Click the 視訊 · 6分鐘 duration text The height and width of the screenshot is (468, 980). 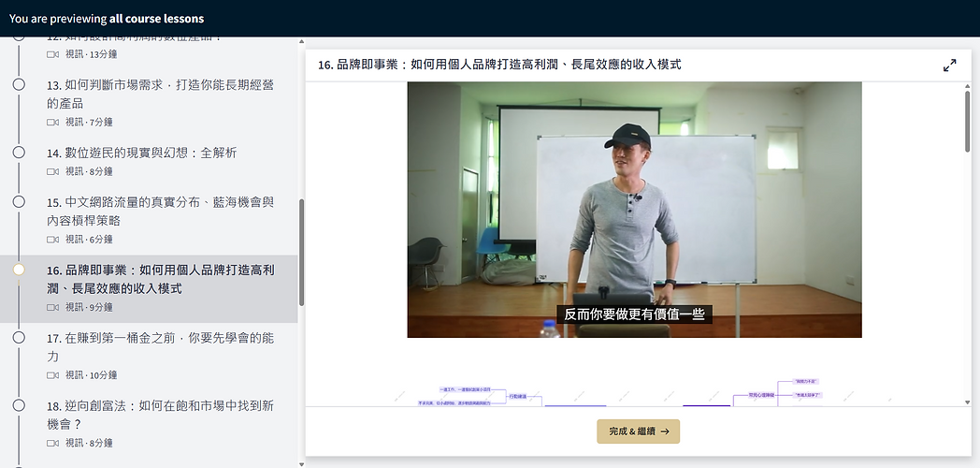click(x=89, y=240)
